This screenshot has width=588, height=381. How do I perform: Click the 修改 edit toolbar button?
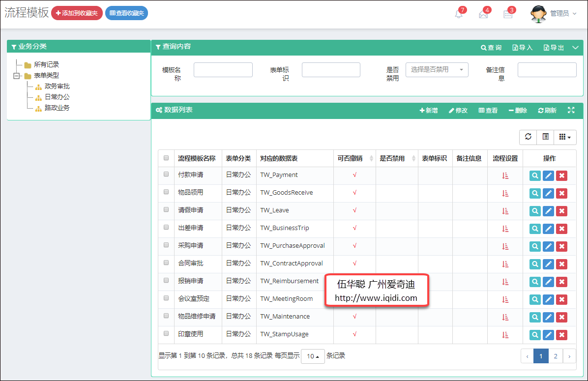pyautogui.click(x=458, y=110)
